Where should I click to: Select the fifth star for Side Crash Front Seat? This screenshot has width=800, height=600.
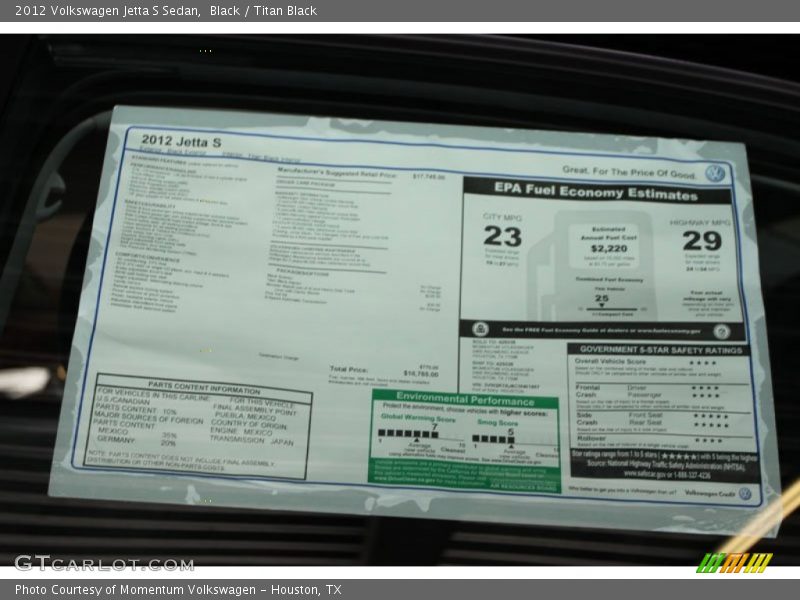pyautogui.click(x=726, y=416)
